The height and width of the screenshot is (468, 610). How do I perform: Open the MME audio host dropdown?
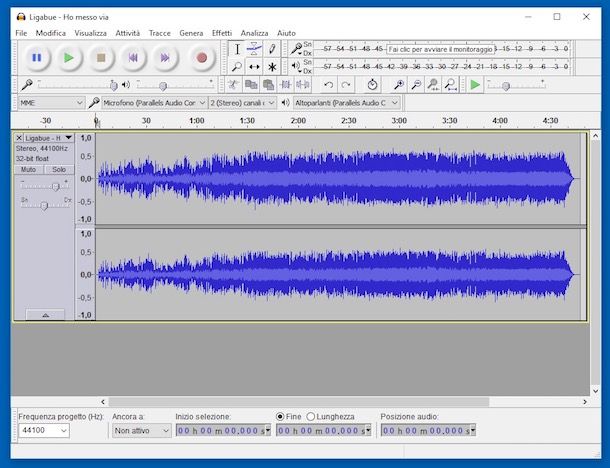[x=51, y=103]
